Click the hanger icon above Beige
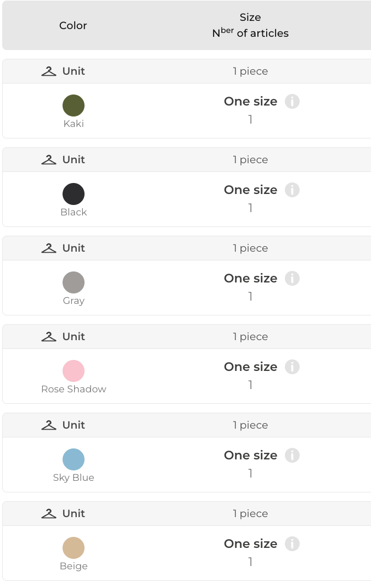This screenshot has width=371, height=588. coord(49,514)
